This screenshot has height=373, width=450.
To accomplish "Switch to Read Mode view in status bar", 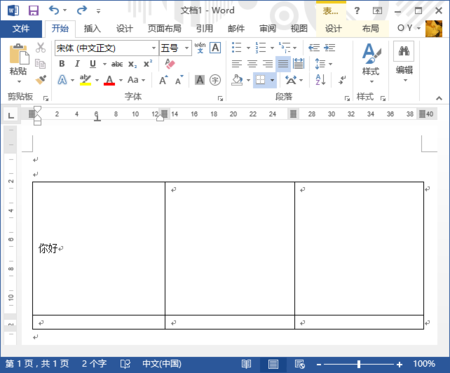I will click(x=246, y=364).
